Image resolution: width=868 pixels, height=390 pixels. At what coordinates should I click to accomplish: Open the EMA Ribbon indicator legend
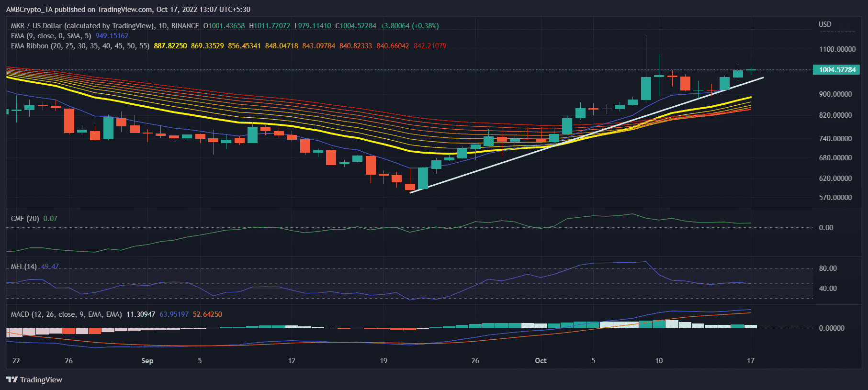(x=80, y=46)
